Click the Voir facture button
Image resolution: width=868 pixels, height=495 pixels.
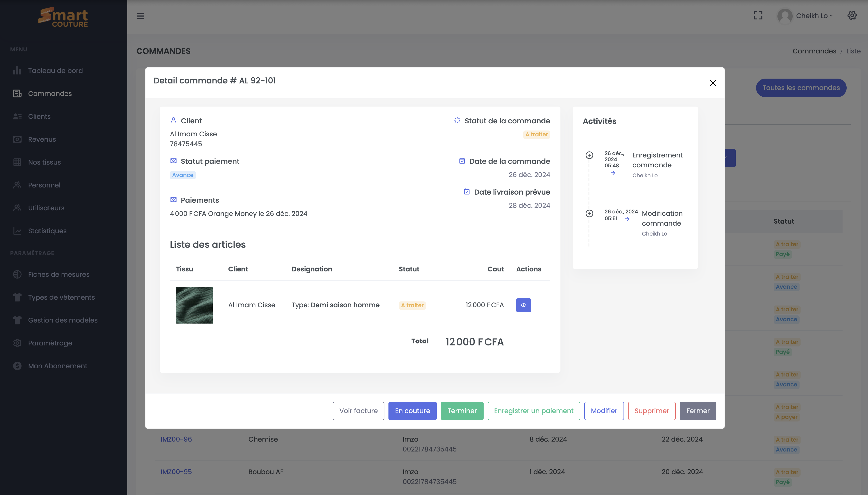[358, 410]
